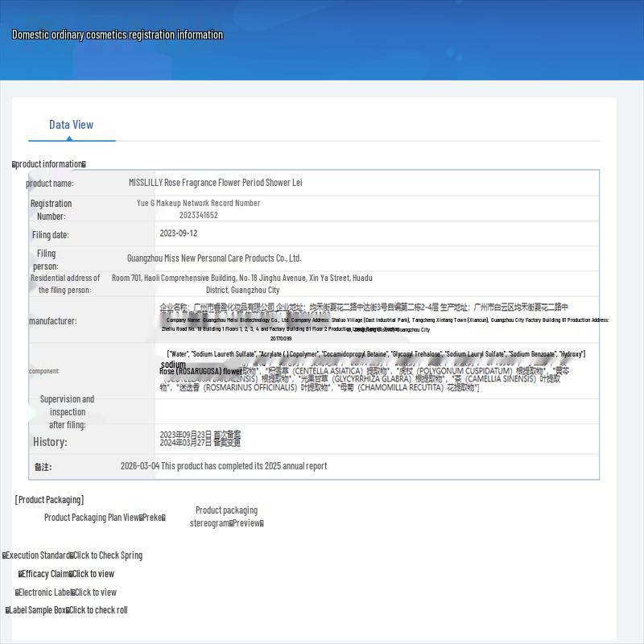The width and height of the screenshot is (644, 644).
Task: Open Product Packaging Plan View preview link
Action: point(105,518)
